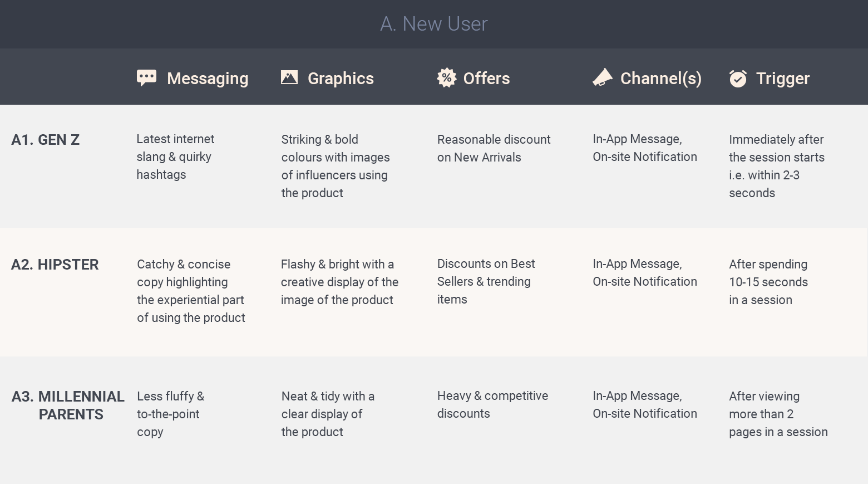Screen dimensions: 868x484
Task: Select the Channel(s) column header text
Action: point(660,79)
